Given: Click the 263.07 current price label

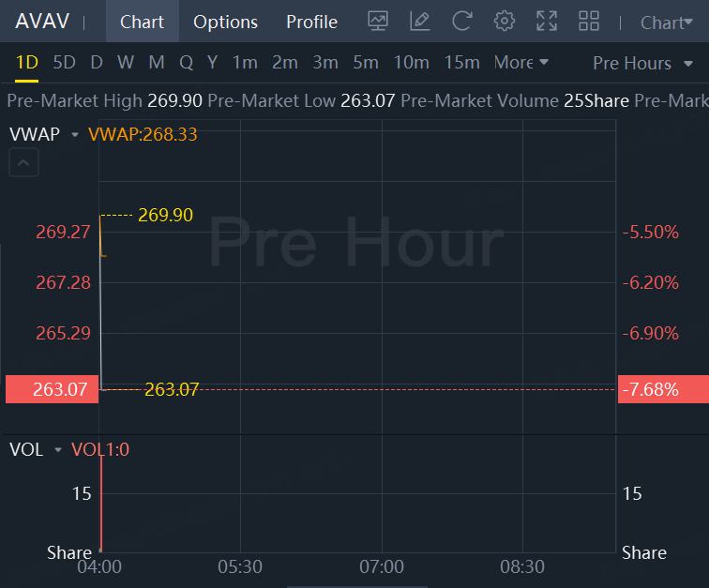Looking at the screenshot, I should click(x=52, y=389).
